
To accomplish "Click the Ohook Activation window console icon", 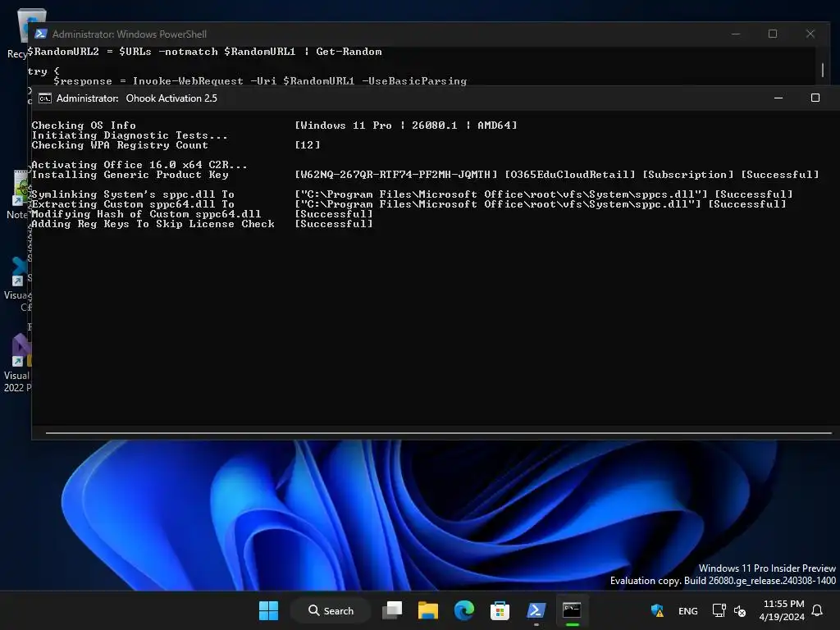I will coord(45,98).
